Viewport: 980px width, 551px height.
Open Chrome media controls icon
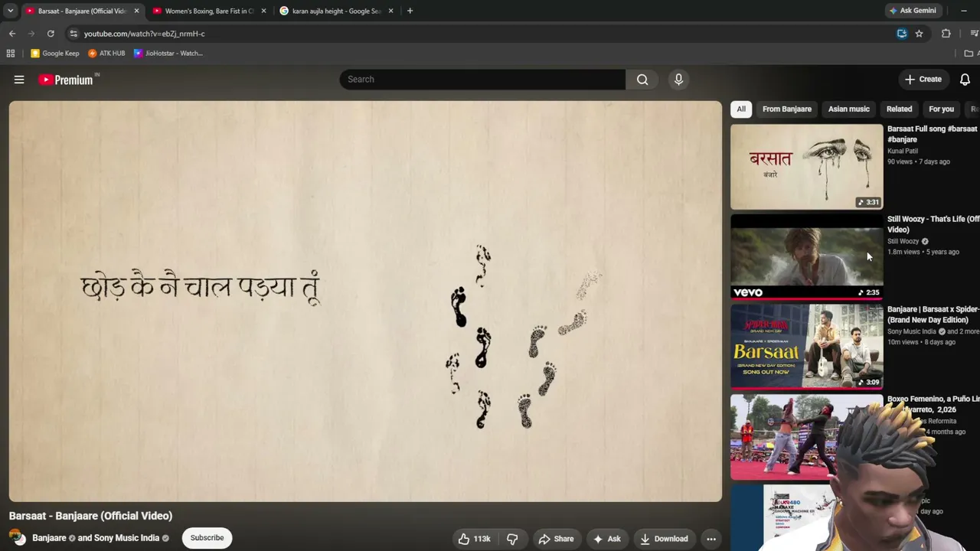click(x=974, y=34)
